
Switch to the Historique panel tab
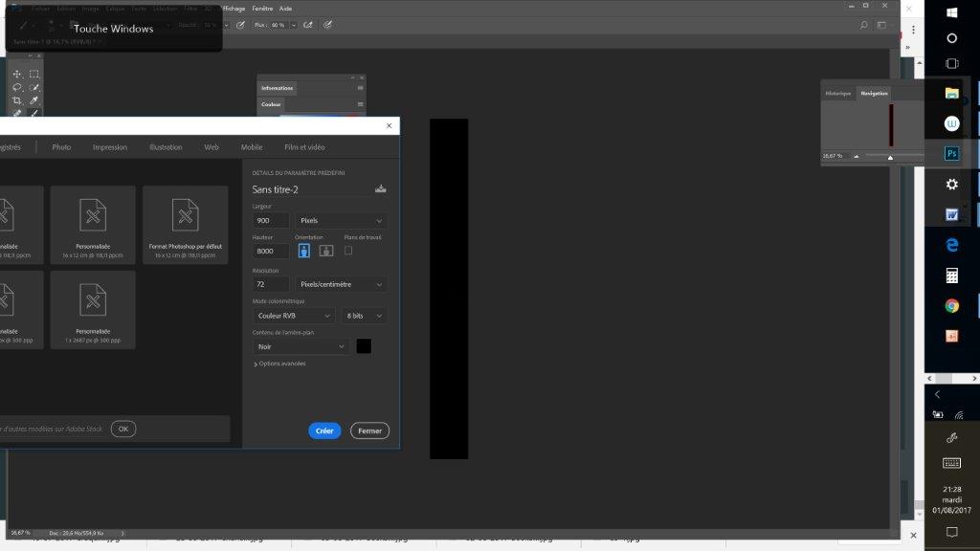click(x=838, y=93)
